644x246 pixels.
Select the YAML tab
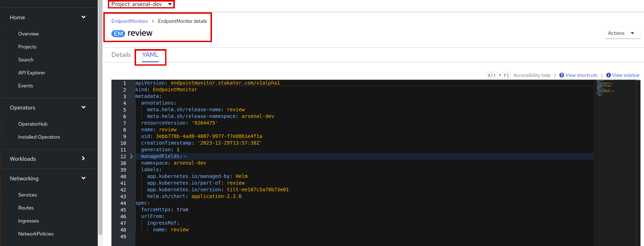pos(150,55)
